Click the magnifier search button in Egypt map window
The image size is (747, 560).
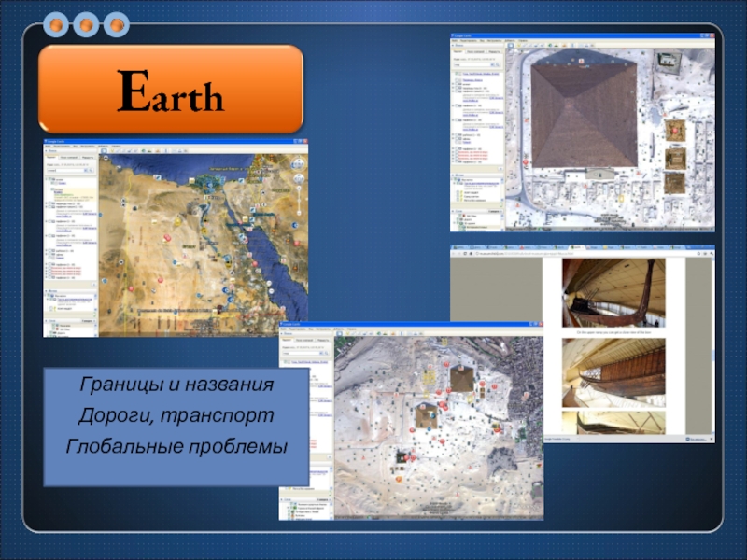(91, 170)
